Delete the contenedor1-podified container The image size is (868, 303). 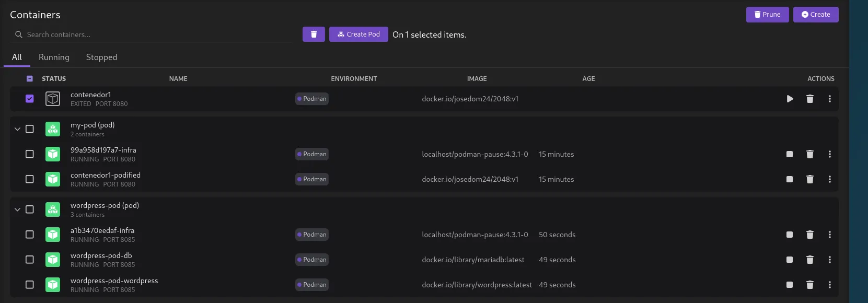point(809,179)
